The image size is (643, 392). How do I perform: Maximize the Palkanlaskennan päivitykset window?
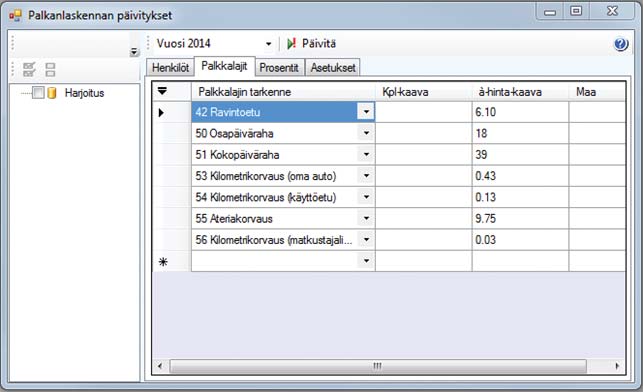coord(576,11)
